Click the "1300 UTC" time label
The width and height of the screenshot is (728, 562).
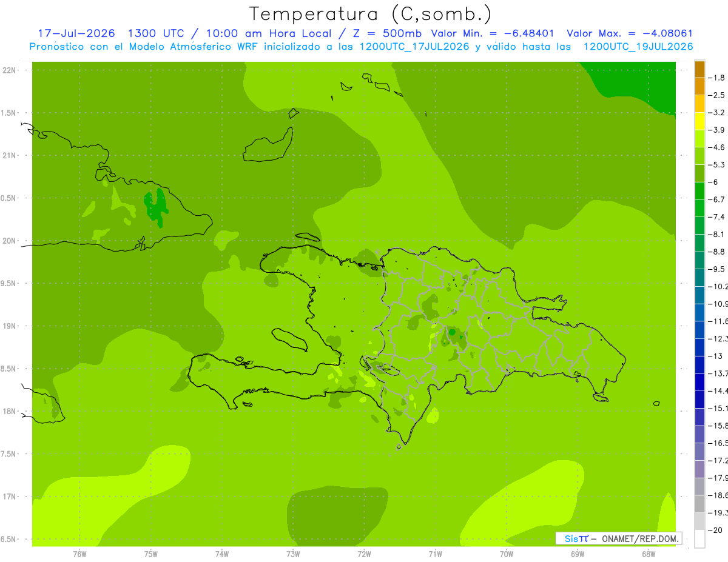157,33
